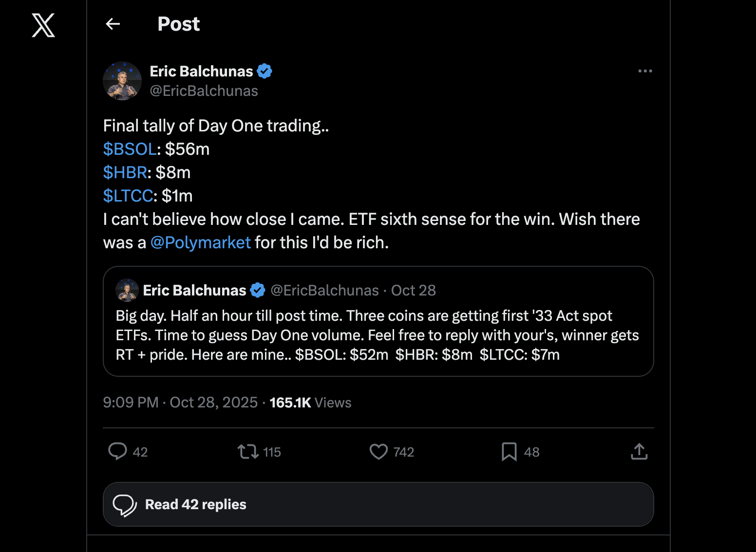Click the X logo home icon

click(x=43, y=25)
